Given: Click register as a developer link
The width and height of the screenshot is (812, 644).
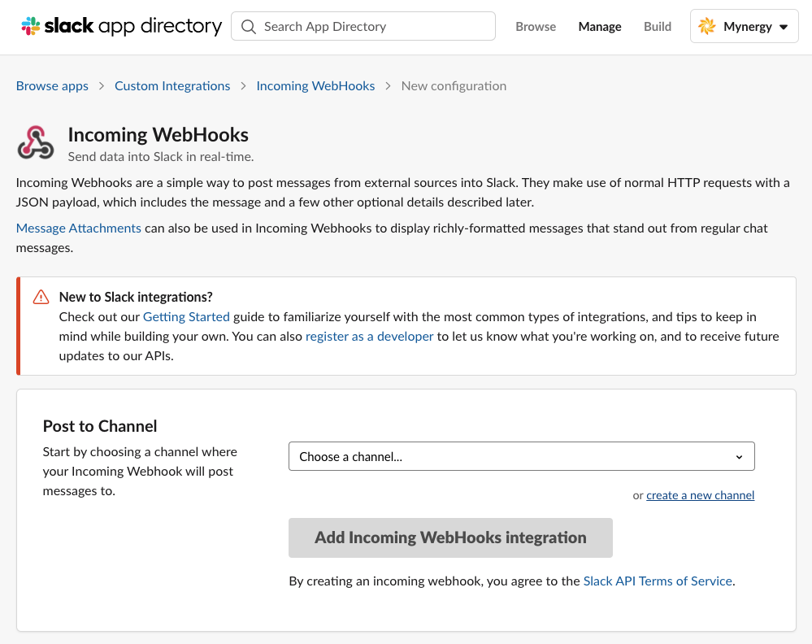Looking at the screenshot, I should (369, 336).
